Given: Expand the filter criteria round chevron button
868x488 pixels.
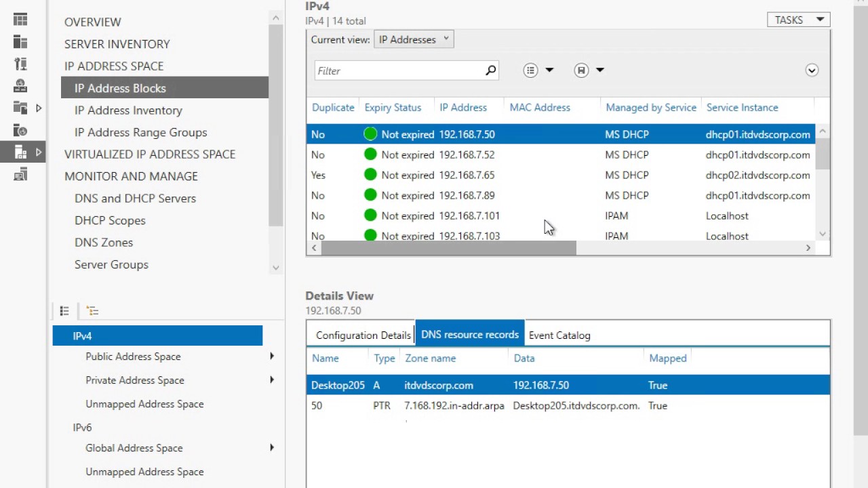Looking at the screenshot, I should [x=812, y=70].
